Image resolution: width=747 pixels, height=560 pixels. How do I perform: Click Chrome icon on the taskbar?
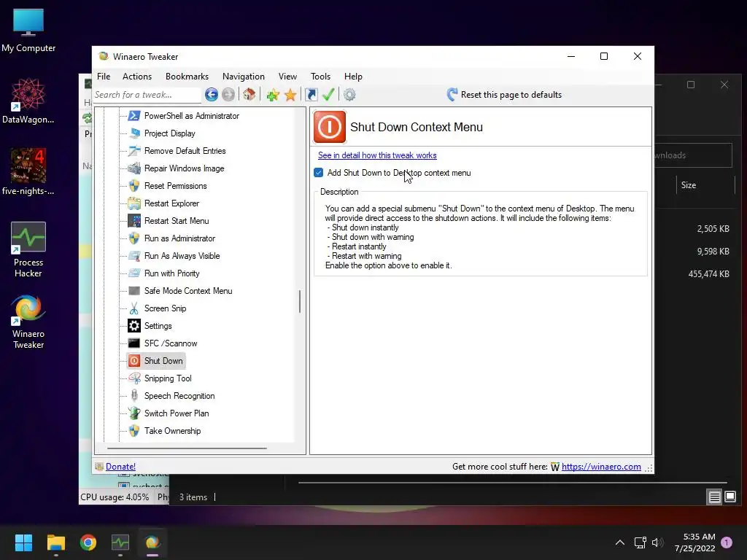pos(88,542)
